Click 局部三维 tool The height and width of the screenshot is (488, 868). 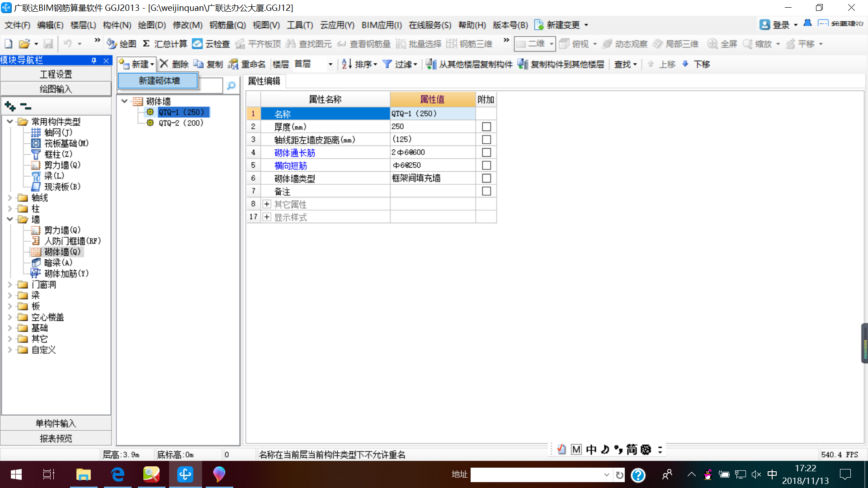[676, 44]
